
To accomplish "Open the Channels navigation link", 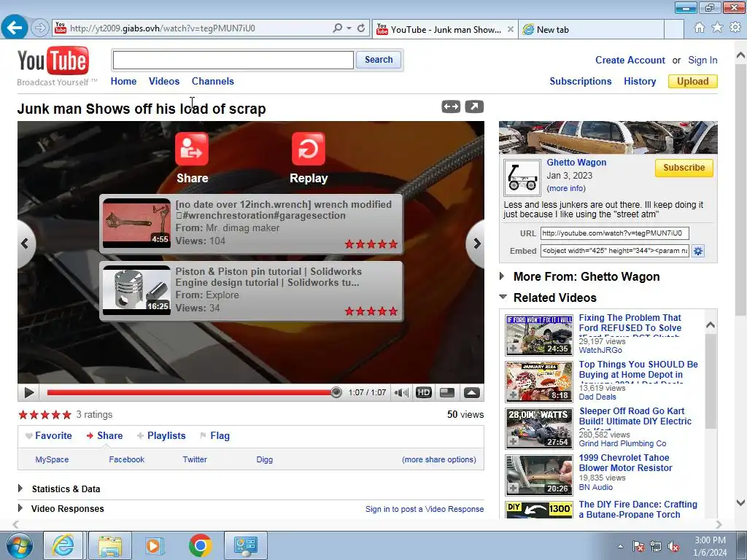I will pos(212,81).
